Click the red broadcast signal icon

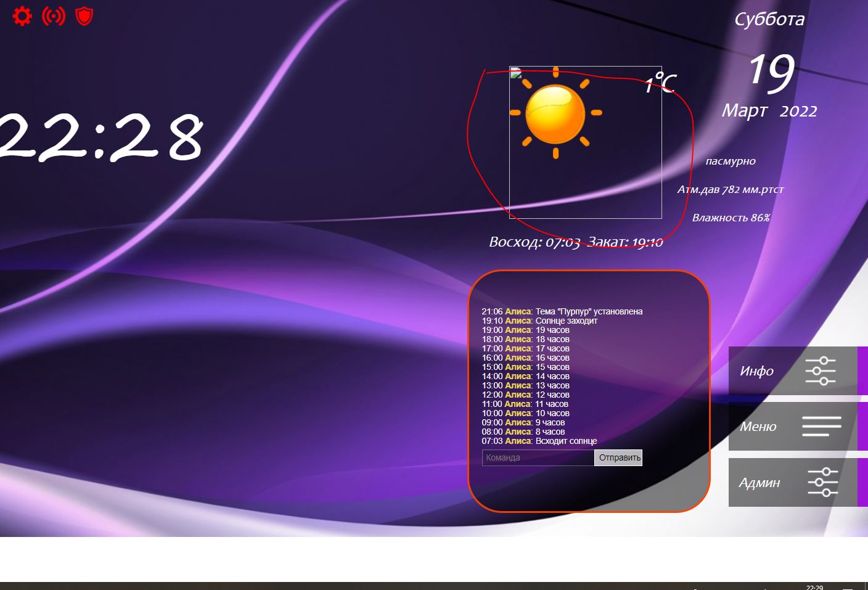click(54, 16)
